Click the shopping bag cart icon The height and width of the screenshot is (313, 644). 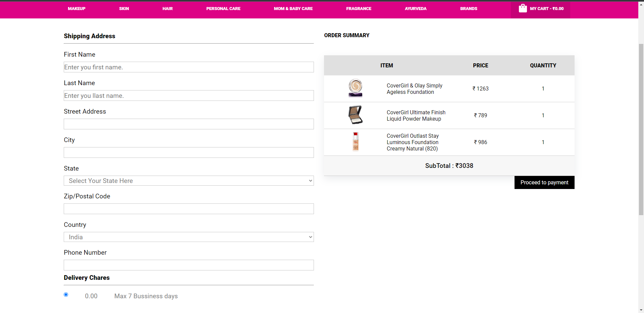tap(523, 8)
